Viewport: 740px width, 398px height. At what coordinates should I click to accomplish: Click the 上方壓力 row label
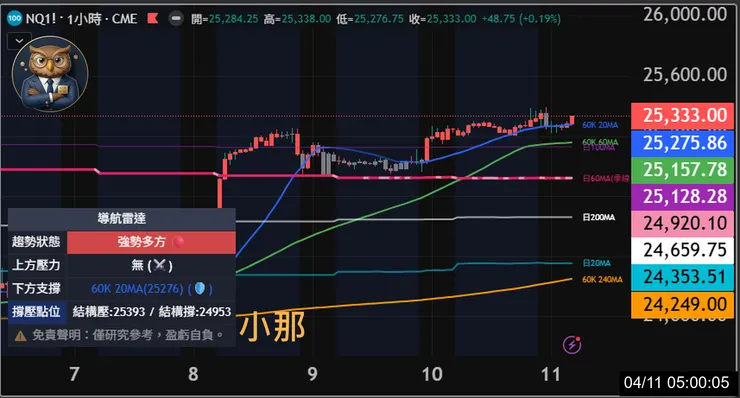coord(37,265)
